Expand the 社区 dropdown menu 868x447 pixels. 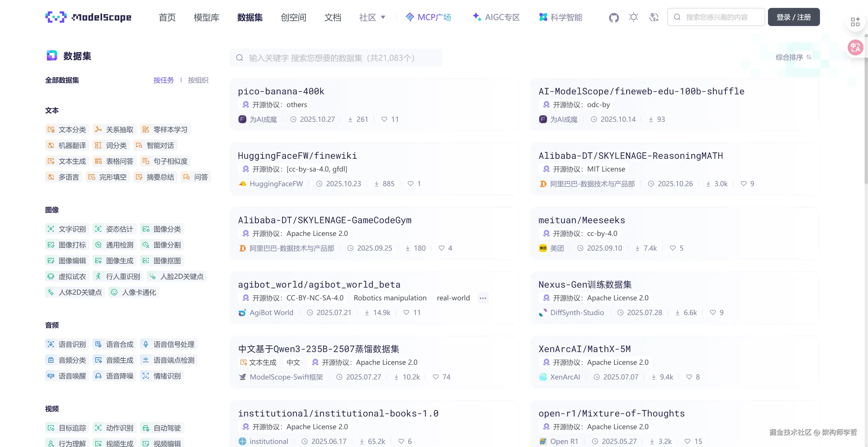372,17
